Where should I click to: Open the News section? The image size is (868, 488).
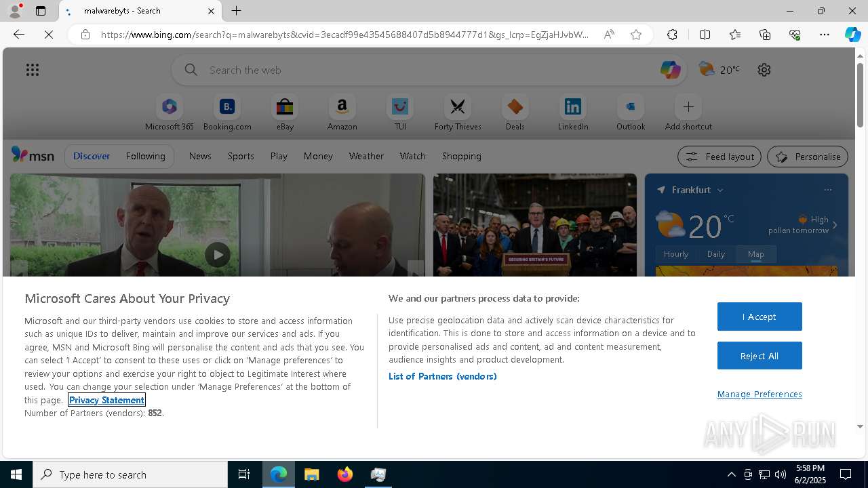[x=200, y=156]
